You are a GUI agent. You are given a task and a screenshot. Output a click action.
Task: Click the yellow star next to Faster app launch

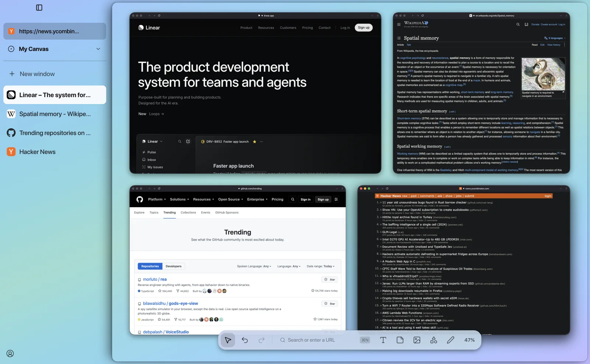254,142
